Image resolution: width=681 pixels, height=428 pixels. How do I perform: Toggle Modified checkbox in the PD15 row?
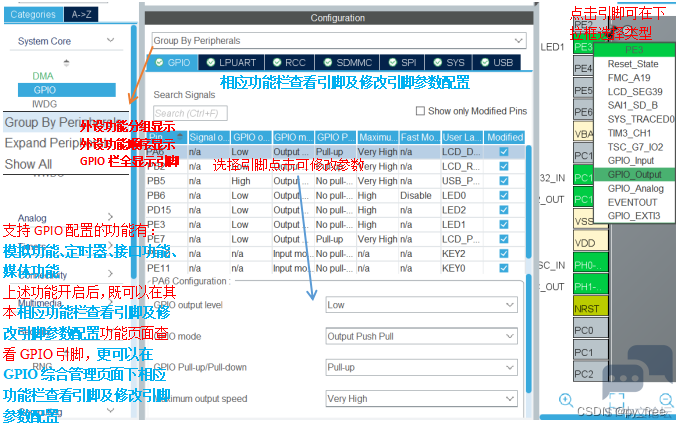pos(504,210)
